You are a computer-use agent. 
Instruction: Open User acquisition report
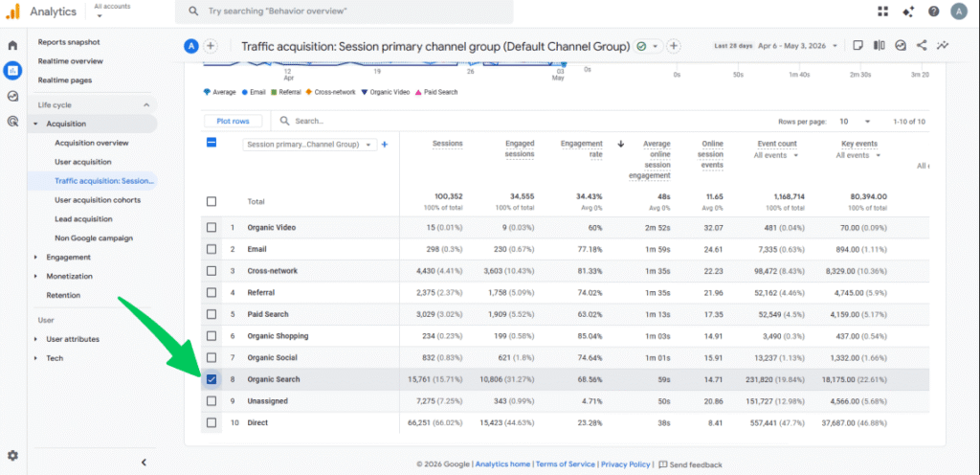(83, 162)
